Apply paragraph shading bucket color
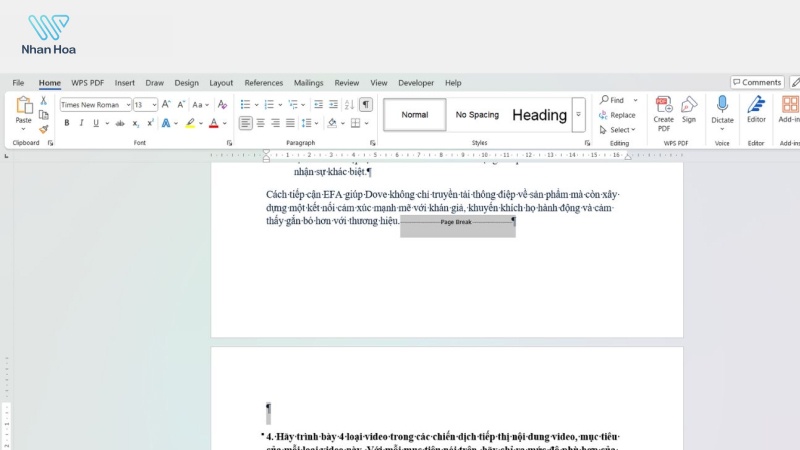 click(x=332, y=123)
